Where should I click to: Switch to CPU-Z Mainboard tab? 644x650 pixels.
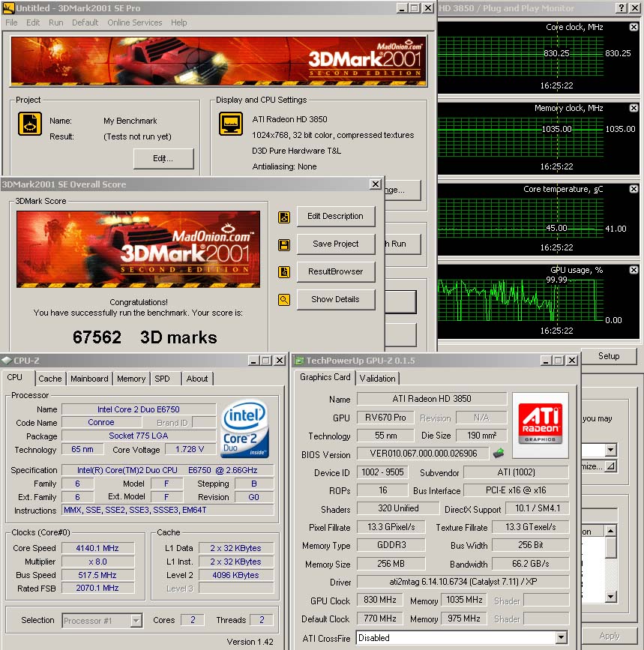click(89, 379)
